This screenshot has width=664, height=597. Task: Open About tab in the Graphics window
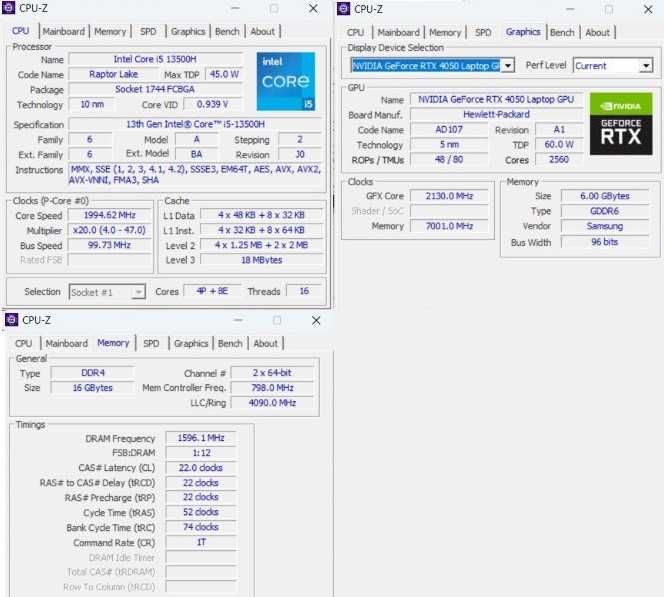pyautogui.click(x=598, y=32)
